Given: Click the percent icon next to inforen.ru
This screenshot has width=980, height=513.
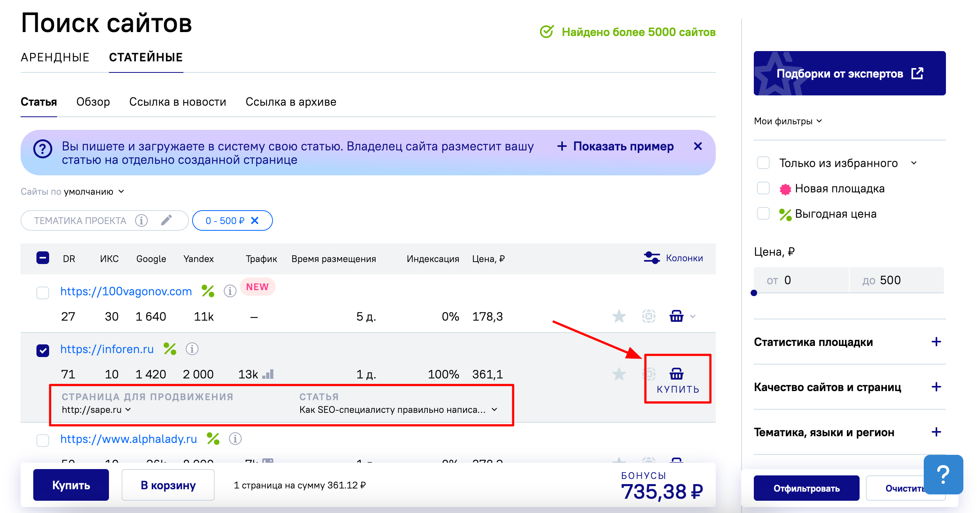Looking at the screenshot, I should pos(170,349).
